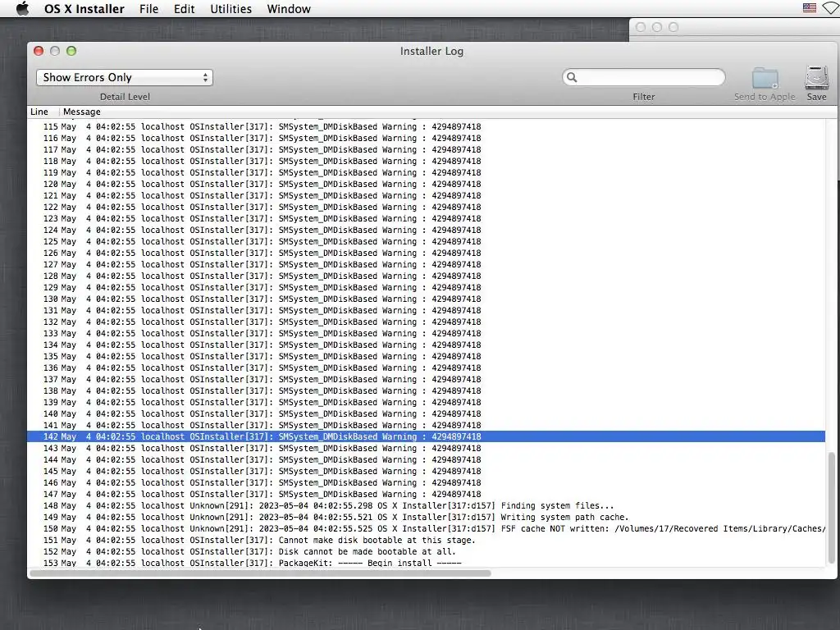Click the vertical scrollbar thumb
The image size is (840, 630).
[x=832, y=507]
